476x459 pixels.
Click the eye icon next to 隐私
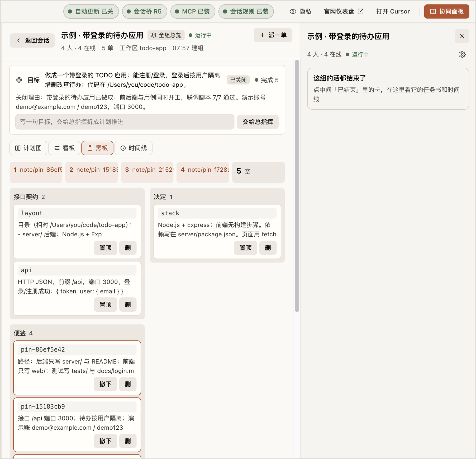click(293, 12)
